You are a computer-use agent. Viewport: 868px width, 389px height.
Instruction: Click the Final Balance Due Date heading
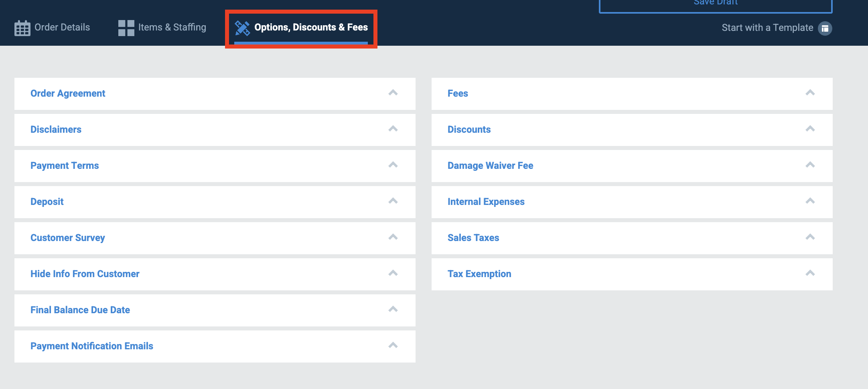(x=80, y=310)
